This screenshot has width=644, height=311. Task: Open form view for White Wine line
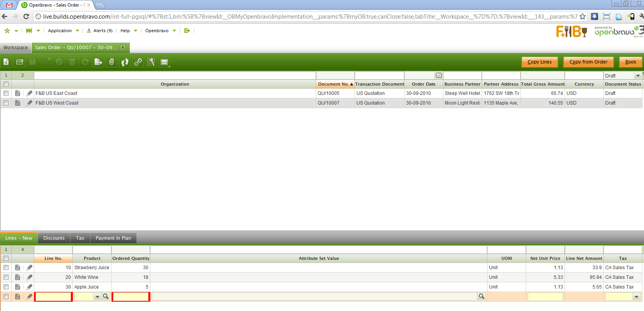(x=17, y=277)
